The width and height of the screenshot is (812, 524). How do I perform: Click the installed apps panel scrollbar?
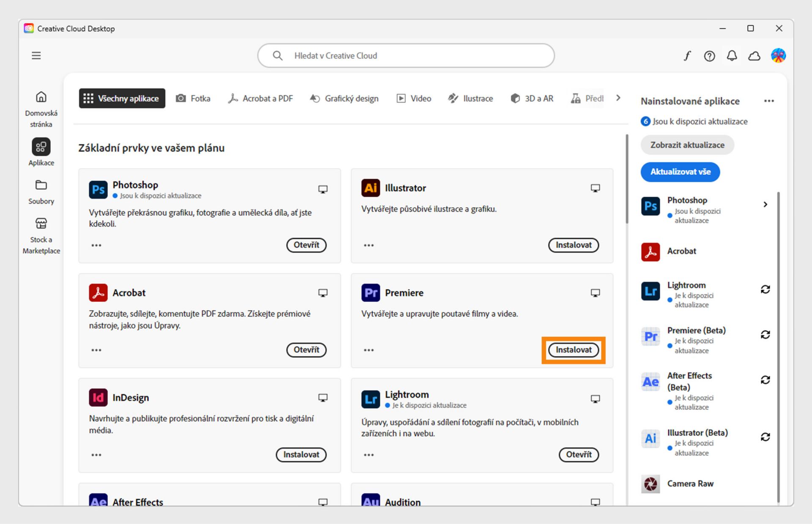[778, 347]
